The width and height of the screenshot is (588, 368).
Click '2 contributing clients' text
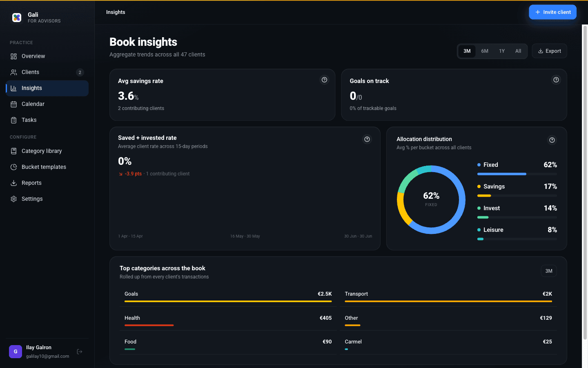pyautogui.click(x=141, y=108)
